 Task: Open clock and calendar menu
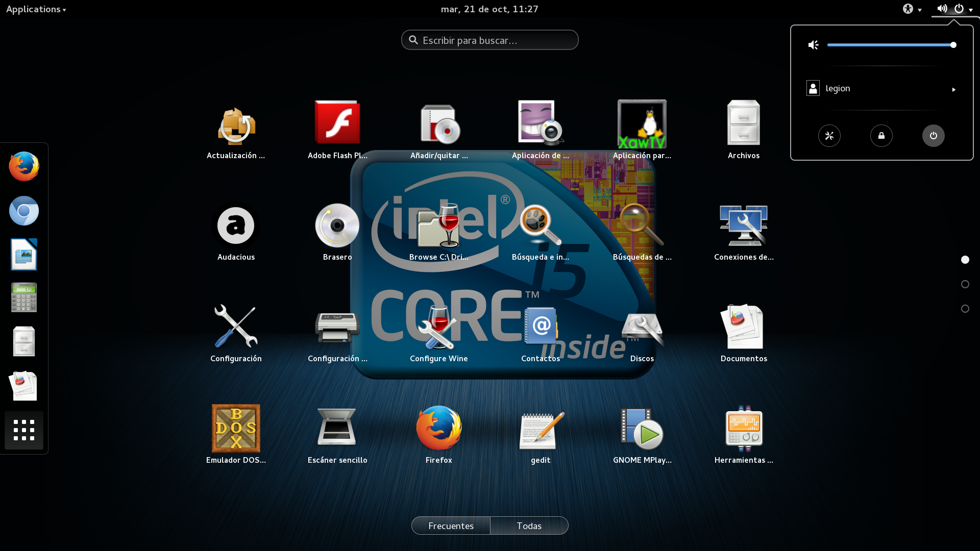pos(489,9)
